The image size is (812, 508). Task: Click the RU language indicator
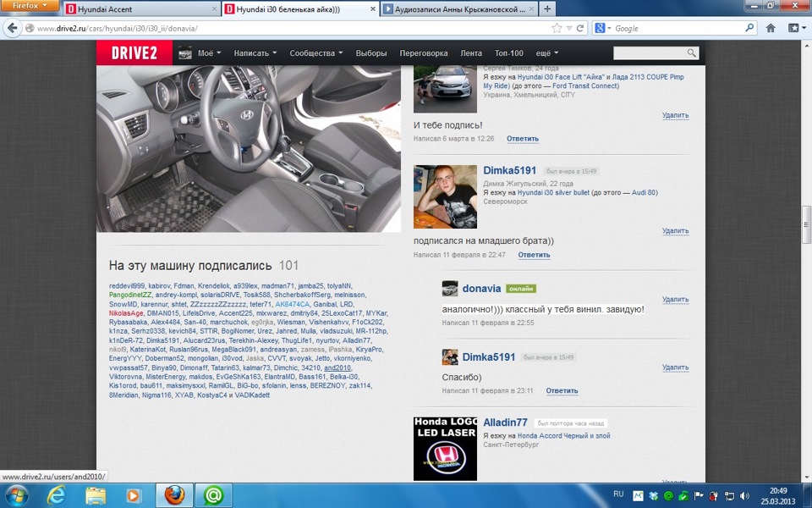(x=618, y=494)
